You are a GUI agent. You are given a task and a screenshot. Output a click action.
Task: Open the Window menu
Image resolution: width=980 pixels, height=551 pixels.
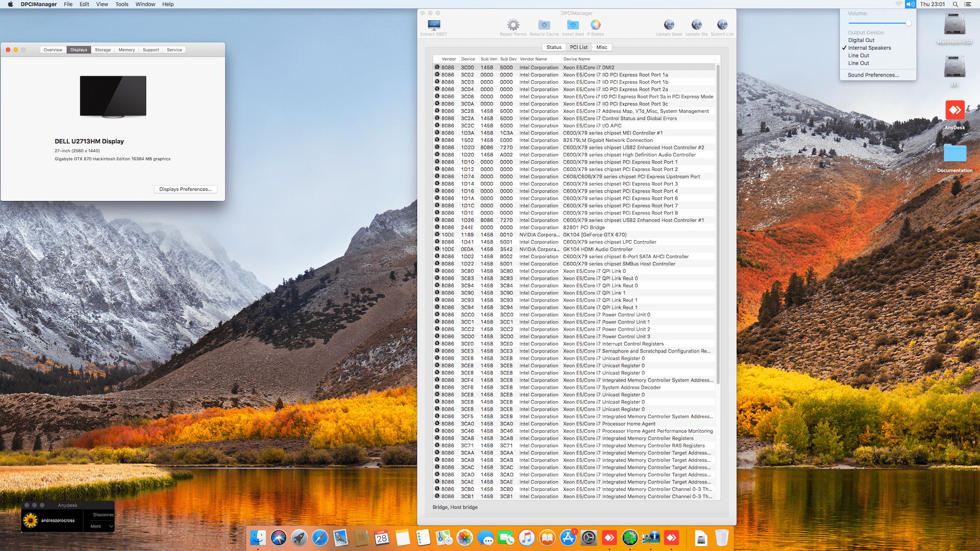pos(145,4)
